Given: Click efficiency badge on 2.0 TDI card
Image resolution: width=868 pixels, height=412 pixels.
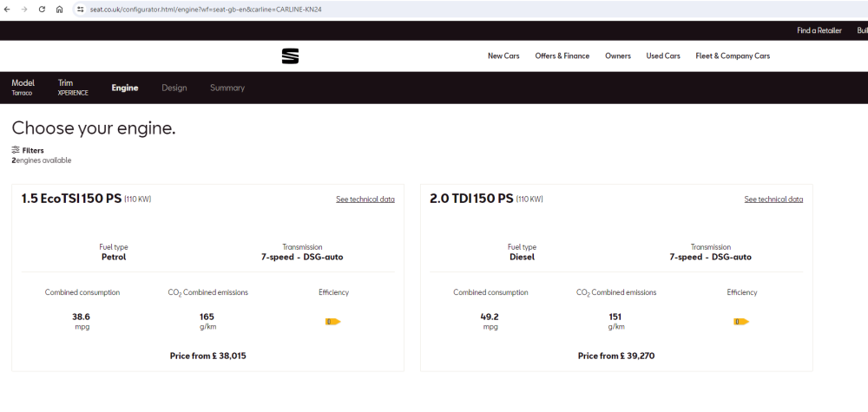Looking at the screenshot, I should [x=741, y=321].
